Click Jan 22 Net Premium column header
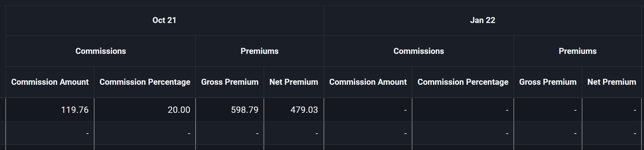This screenshot has width=644, height=150. point(612,82)
